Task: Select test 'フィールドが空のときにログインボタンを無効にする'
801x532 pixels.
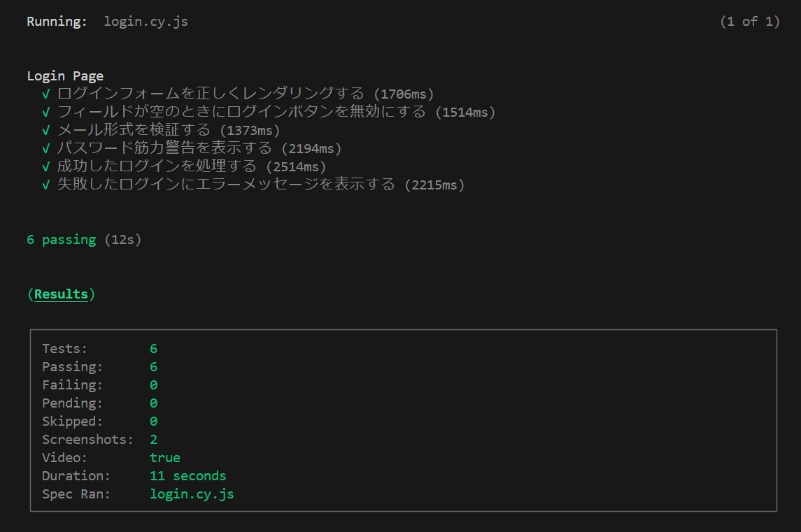Action: (241, 112)
